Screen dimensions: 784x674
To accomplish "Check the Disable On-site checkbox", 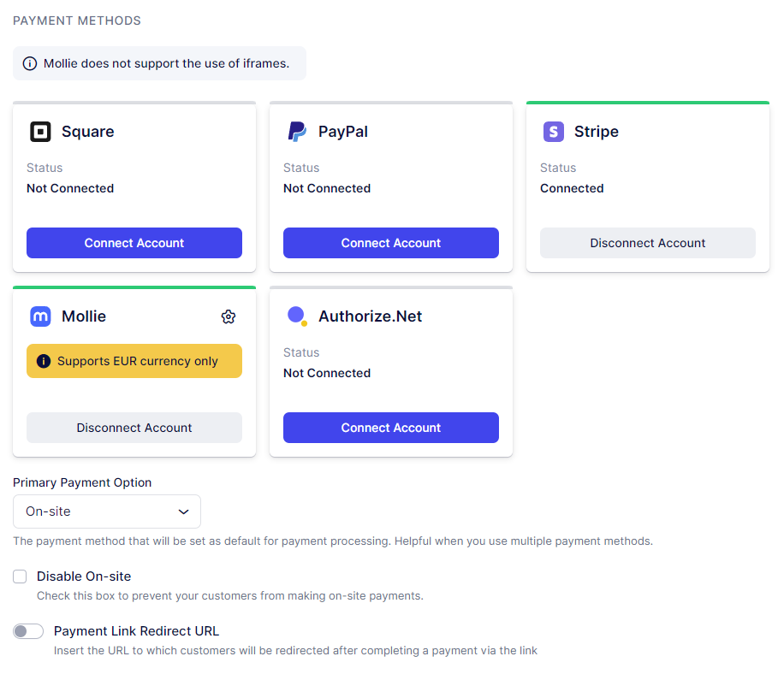I will (20, 576).
